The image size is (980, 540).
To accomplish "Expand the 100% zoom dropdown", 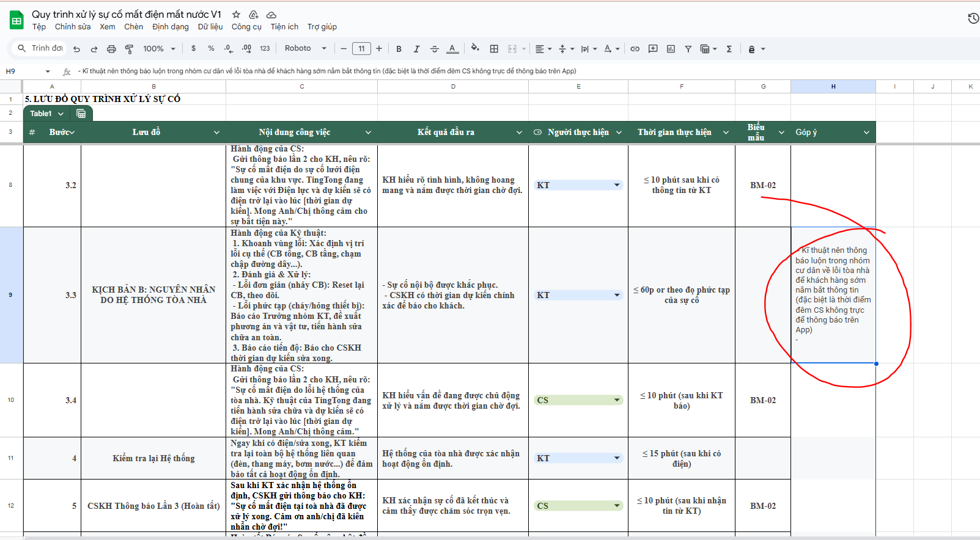I will click(159, 49).
